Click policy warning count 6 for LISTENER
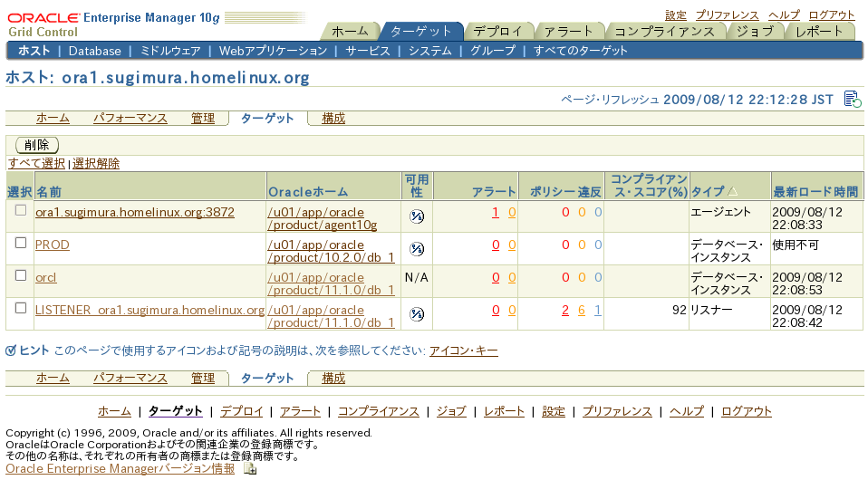This screenshot has width=868, height=480. tap(582, 310)
